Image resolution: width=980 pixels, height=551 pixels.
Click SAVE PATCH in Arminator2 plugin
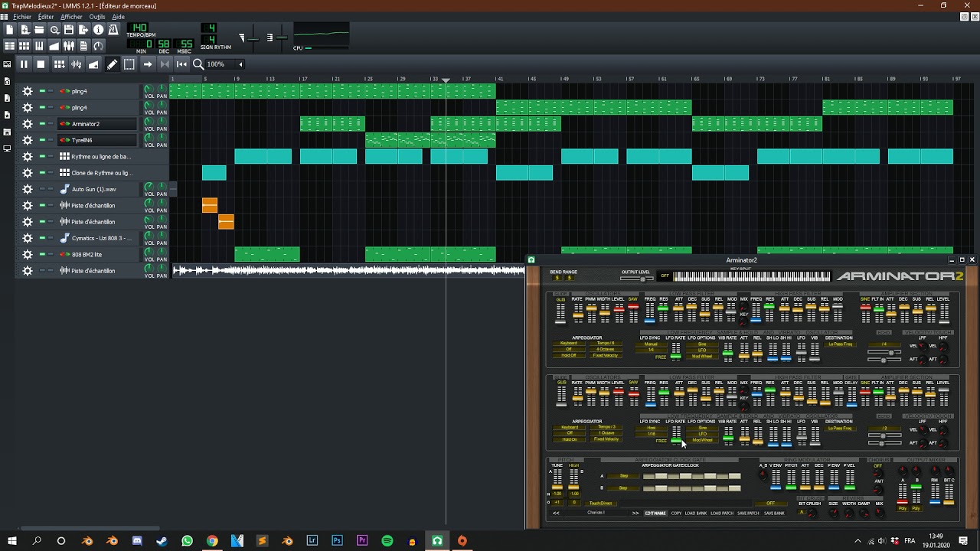(x=748, y=514)
